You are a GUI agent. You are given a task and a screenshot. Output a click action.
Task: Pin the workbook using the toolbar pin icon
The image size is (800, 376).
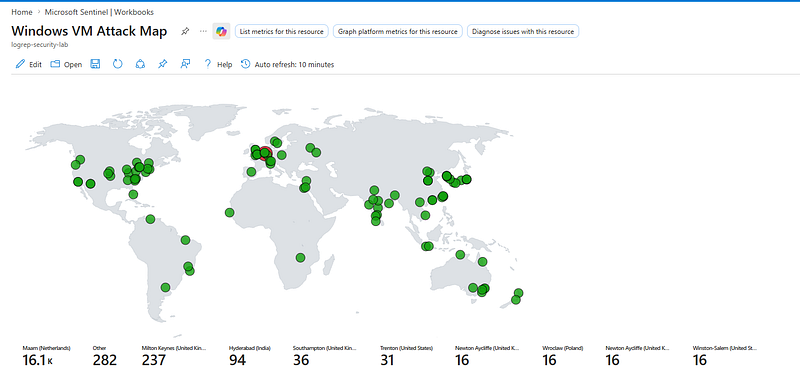162,64
